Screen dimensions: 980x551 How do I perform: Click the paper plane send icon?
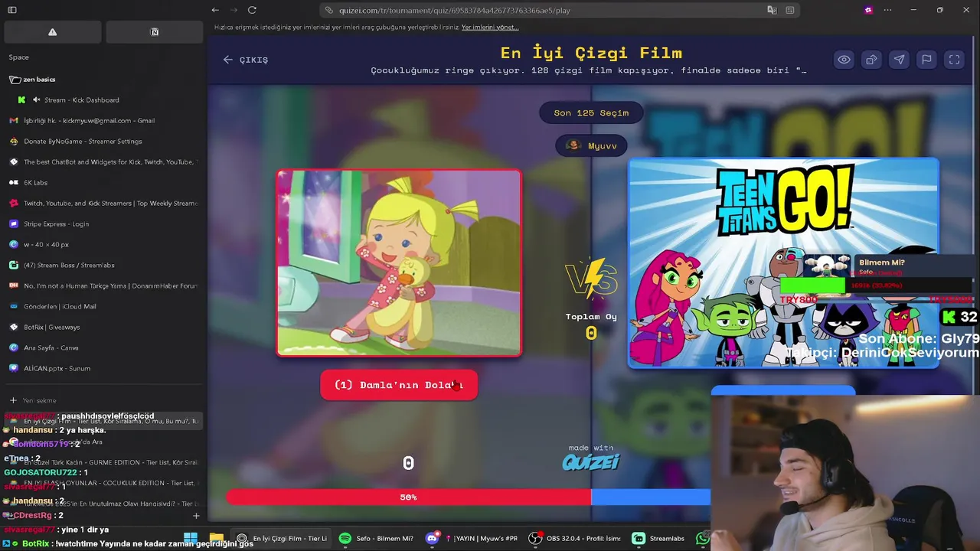coord(899,60)
